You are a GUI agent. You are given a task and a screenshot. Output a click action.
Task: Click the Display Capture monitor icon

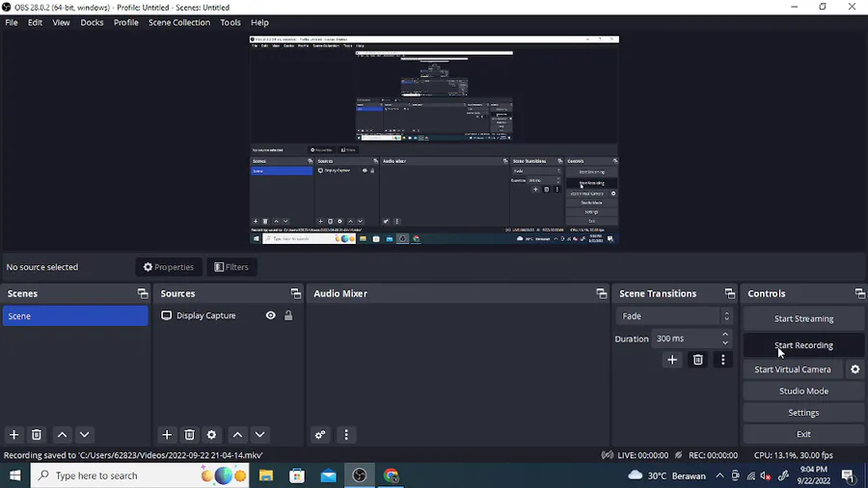click(x=166, y=315)
